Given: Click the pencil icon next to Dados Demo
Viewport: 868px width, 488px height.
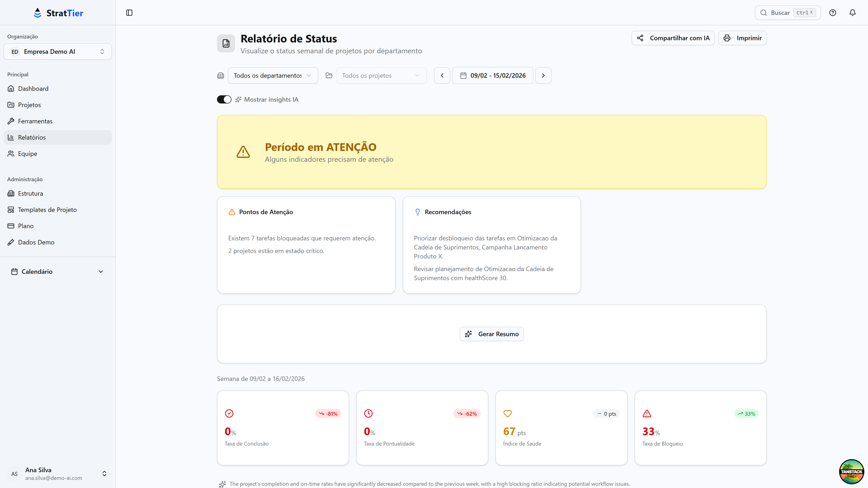Looking at the screenshot, I should (11, 242).
